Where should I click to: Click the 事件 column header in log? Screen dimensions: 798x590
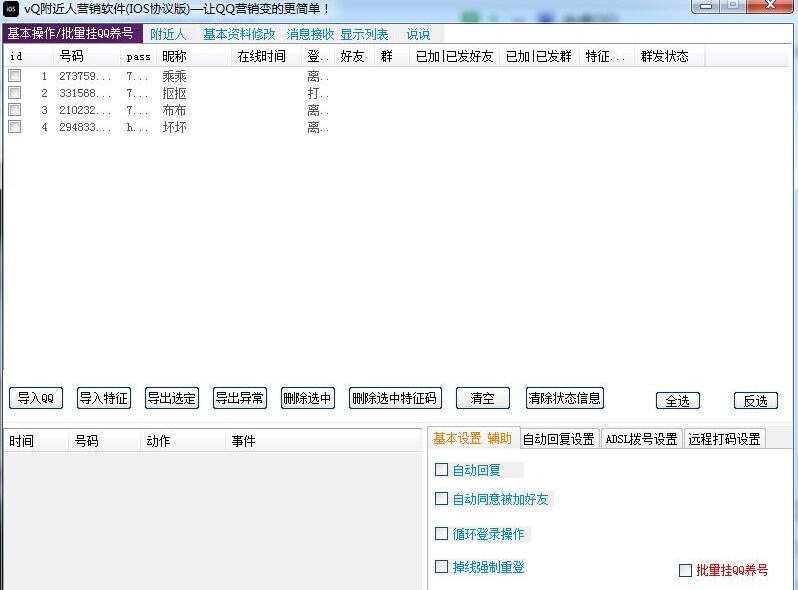pos(323,441)
